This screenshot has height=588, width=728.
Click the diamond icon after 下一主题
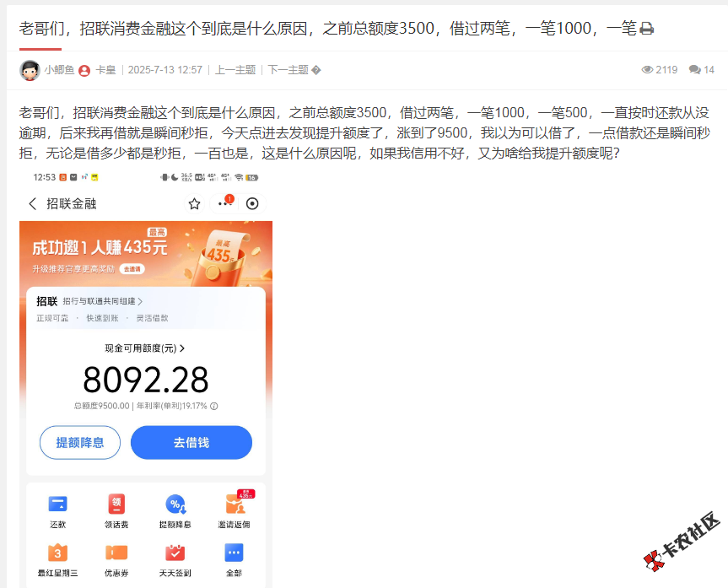[x=315, y=70]
